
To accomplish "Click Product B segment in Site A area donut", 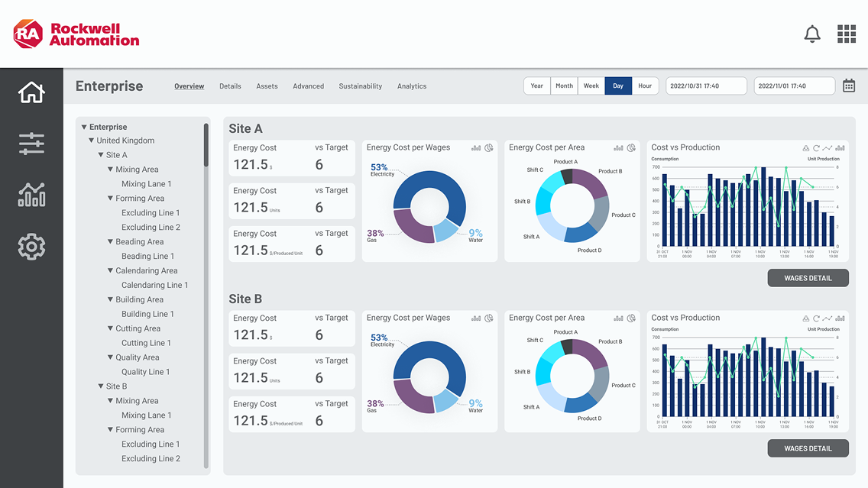I will [592, 182].
